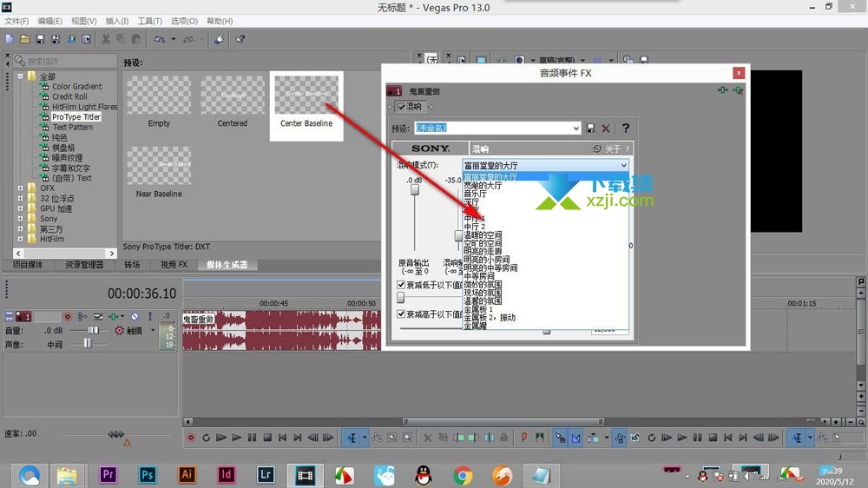
Task: Click the Open folder toolbar icon
Action: click(25, 39)
